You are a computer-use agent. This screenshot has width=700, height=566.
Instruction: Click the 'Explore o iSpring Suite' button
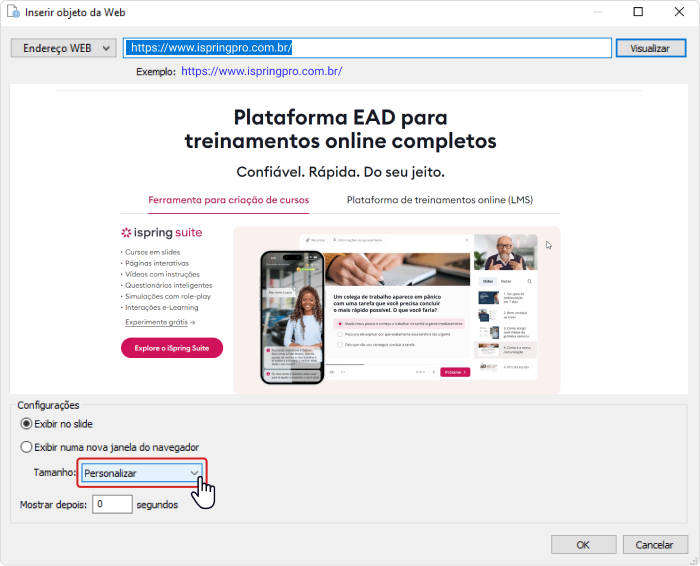point(172,348)
